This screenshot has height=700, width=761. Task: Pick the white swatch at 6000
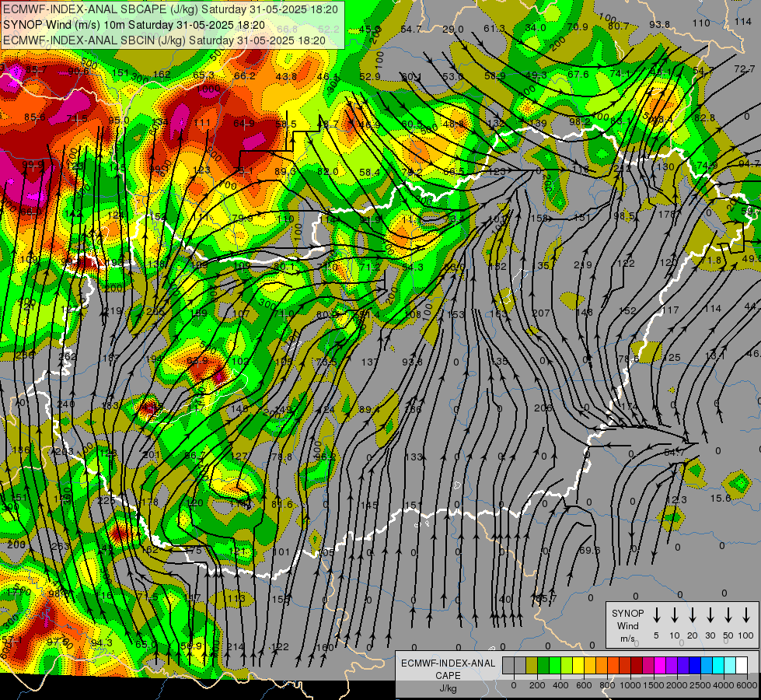point(741,666)
